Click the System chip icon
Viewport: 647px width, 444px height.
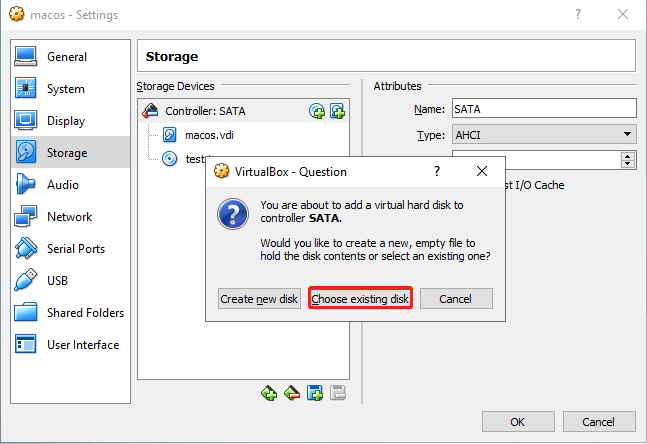26,88
